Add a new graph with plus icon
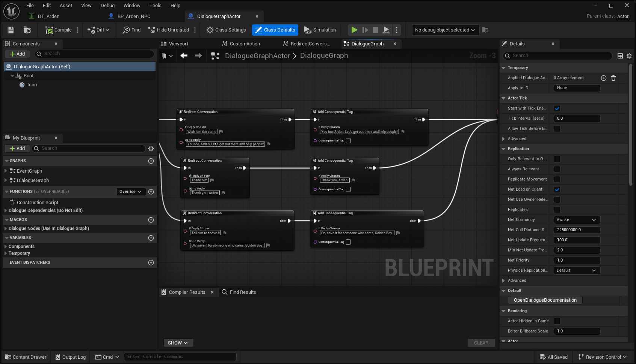The image size is (636, 364). pos(151,161)
